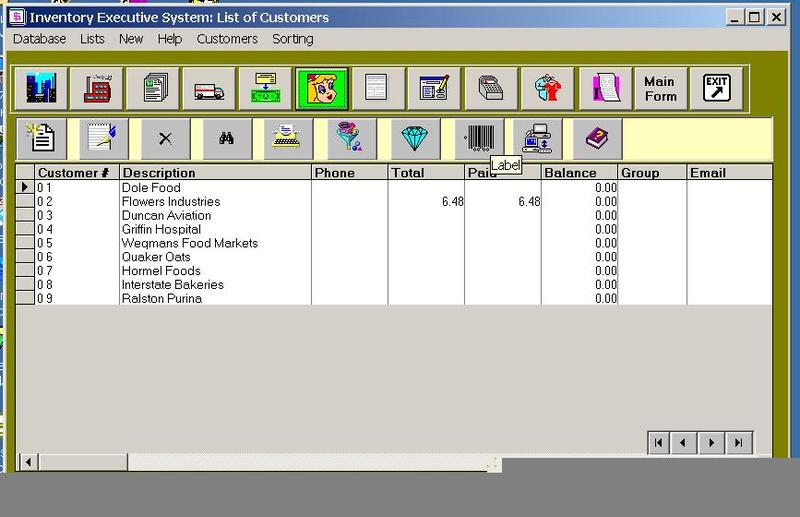Viewport: 800px width, 517px height.
Task: Open the delivery truck icon
Action: 209,89
